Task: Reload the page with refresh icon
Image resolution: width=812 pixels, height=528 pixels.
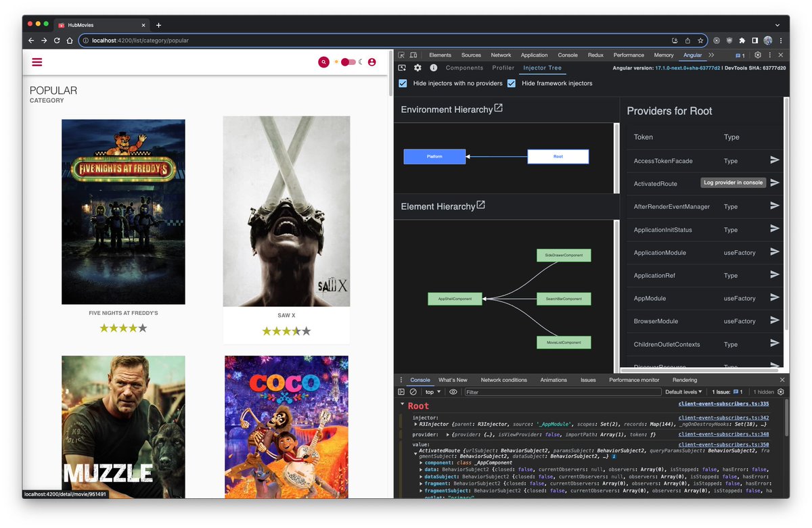Action: click(57, 41)
